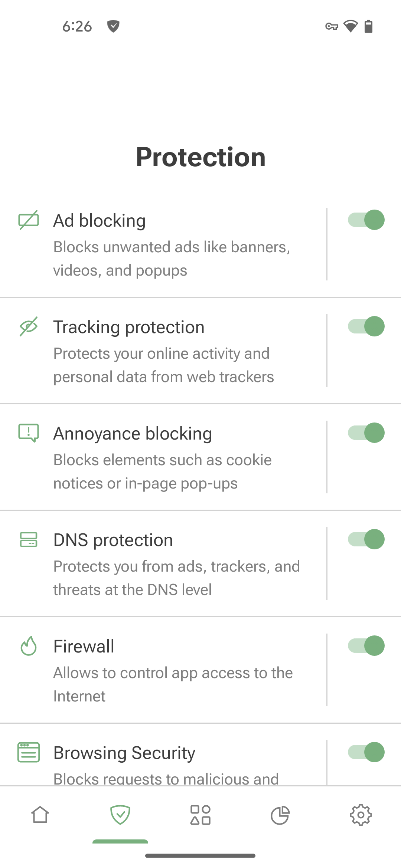Open Firewall settings by its title
The image size is (401, 868).
pos(84,647)
